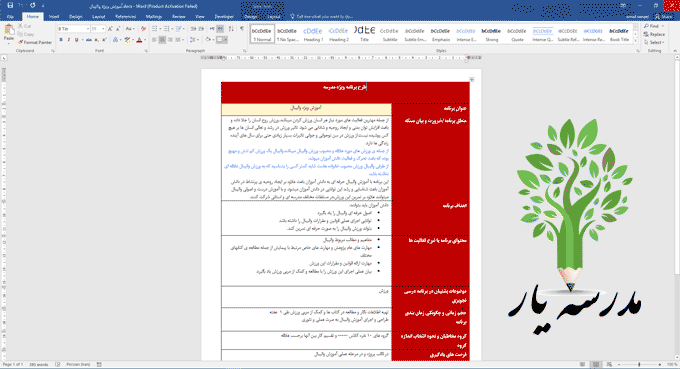Cut the selected text
This screenshot has width=680, height=369.
(24, 26)
